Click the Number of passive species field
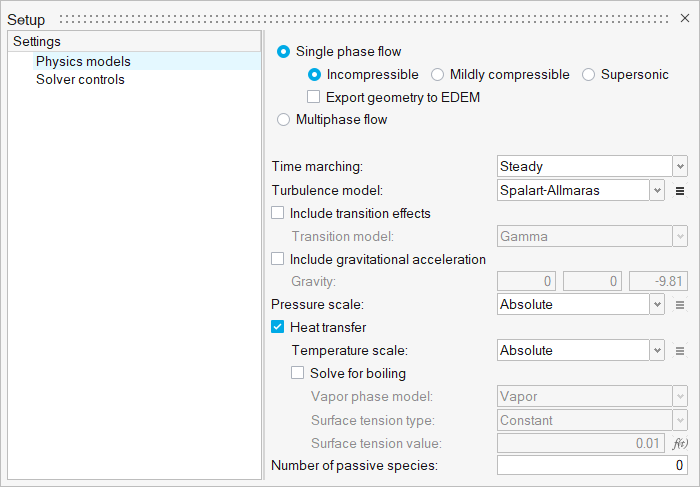 (592, 466)
